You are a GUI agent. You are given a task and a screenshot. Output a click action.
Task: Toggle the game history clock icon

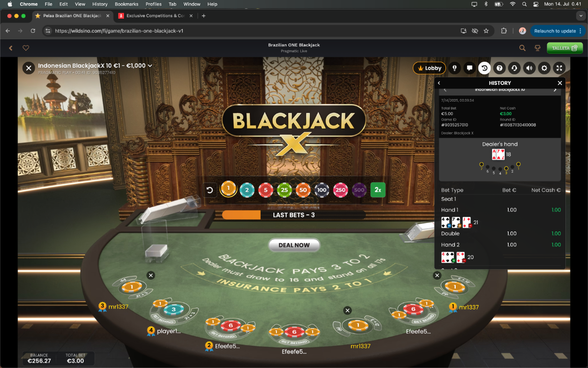[485, 68]
